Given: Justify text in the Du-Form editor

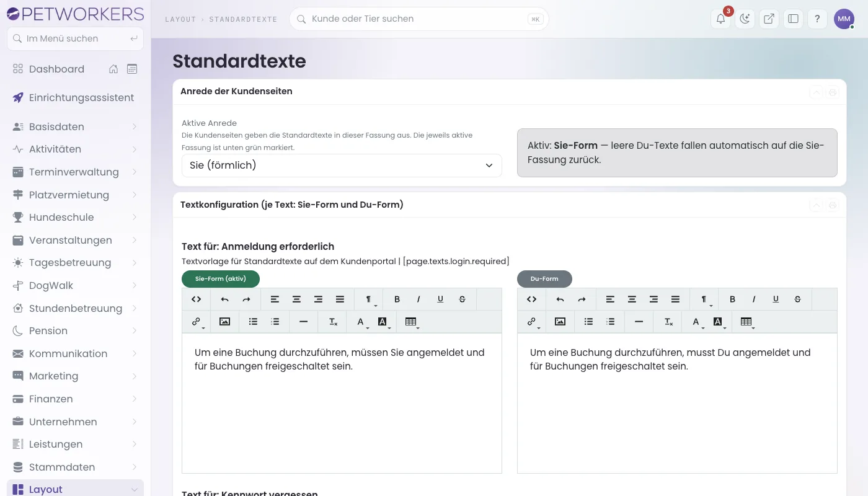Looking at the screenshot, I should tap(675, 299).
